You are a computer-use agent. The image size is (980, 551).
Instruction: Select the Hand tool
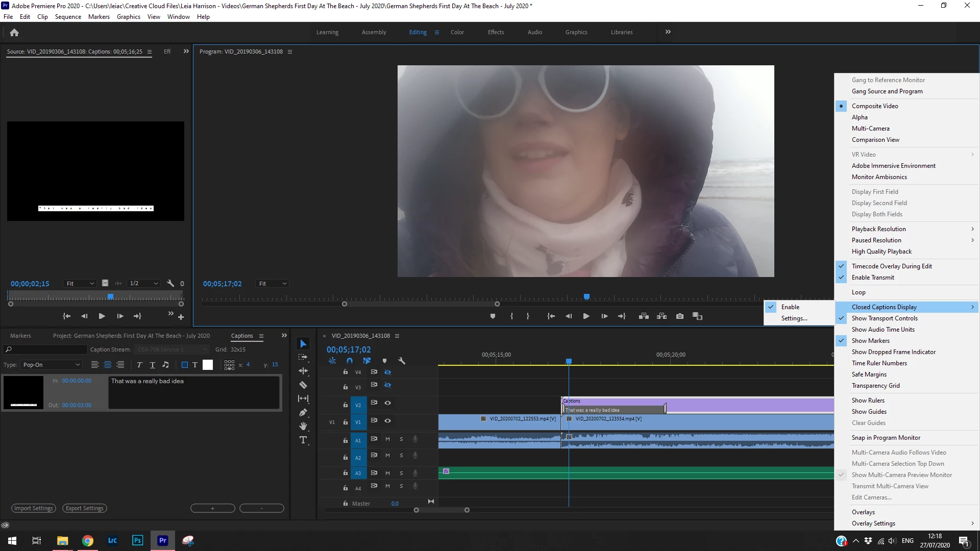pos(303,426)
